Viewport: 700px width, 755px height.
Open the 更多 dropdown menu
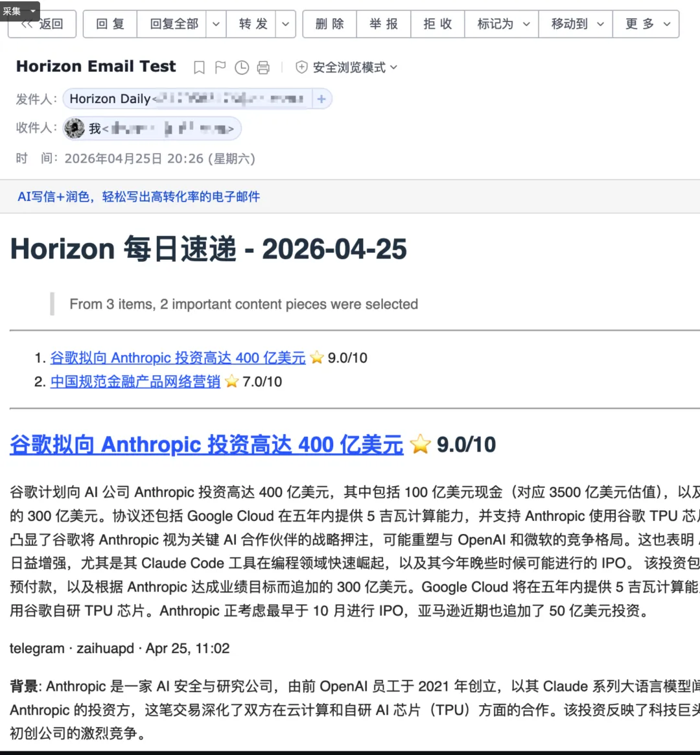(646, 24)
